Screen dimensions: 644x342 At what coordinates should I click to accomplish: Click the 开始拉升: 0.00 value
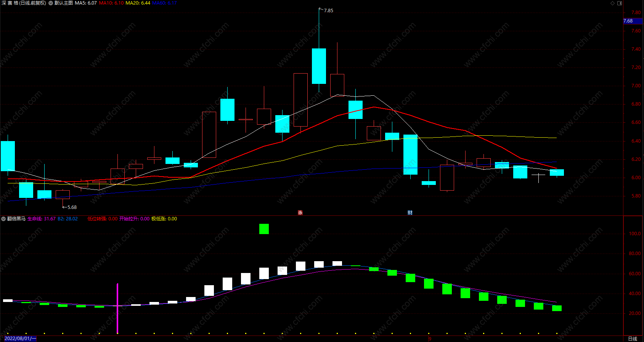134,219
